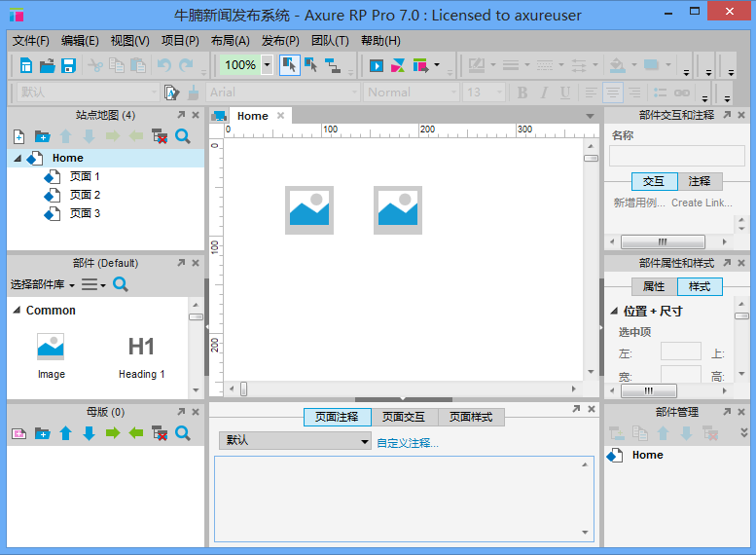
Task: Move master down with the blue arrow
Action: click(89, 433)
